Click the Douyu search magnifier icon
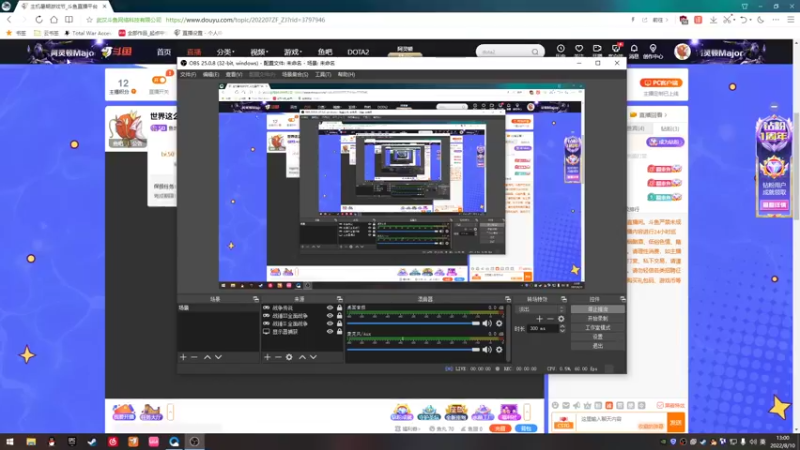This screenshot has height=450, width=800. tap(535, 52)
